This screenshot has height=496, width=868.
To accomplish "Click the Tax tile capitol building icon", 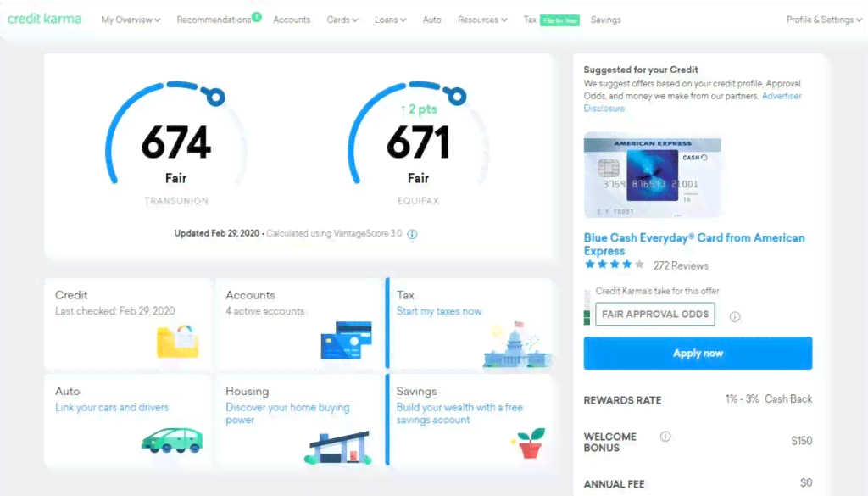I will click(517, 345).
